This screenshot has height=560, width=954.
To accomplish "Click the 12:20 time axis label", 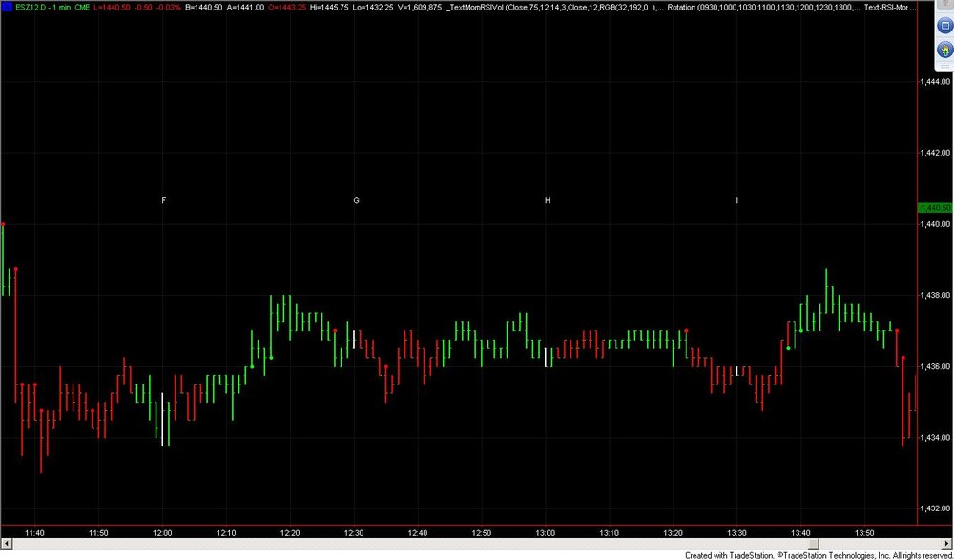I will click(x=290, y=533).
